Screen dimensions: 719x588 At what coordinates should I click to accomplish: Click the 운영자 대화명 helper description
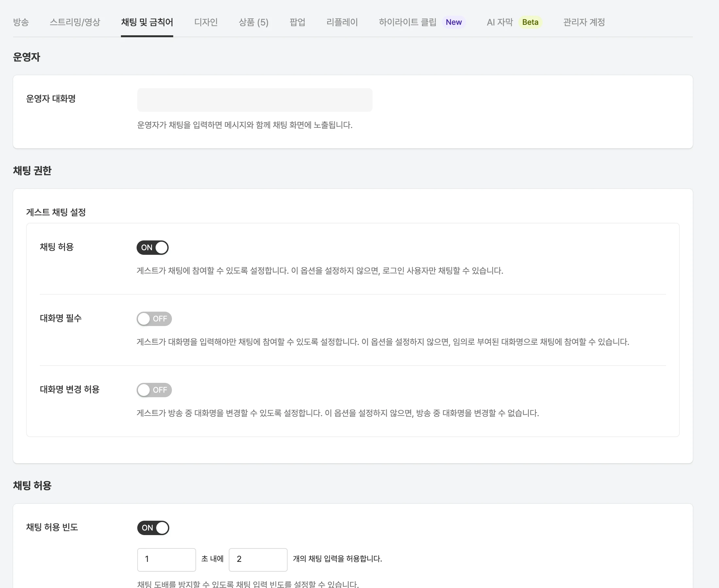[245, 125]
